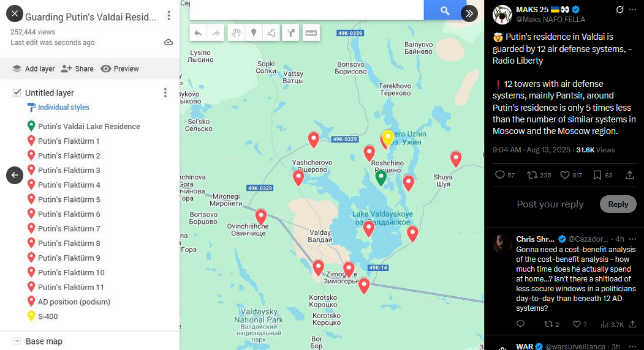644x350 pixels.
Task: Share this custom map
Action: coord(77,69)
